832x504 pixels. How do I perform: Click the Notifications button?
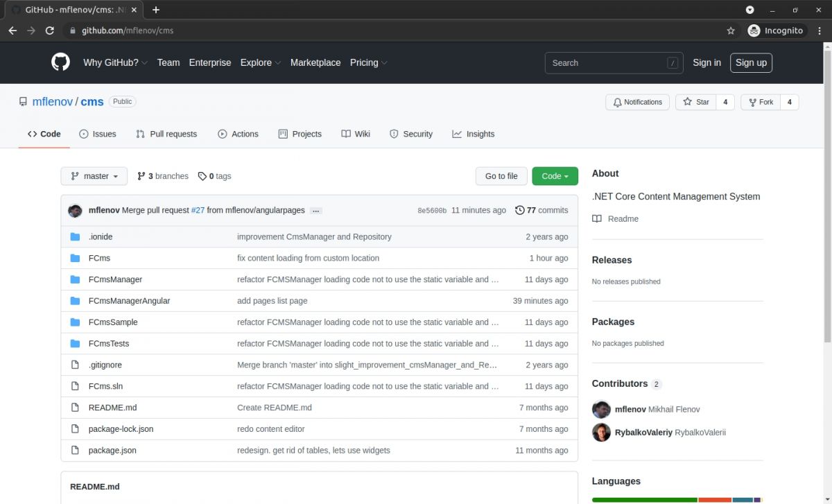637,102
